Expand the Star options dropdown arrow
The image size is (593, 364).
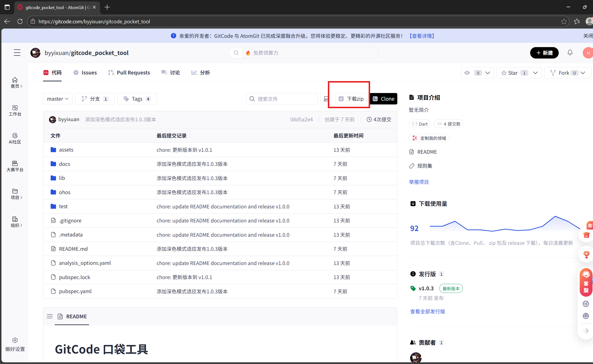coord(535,73)
